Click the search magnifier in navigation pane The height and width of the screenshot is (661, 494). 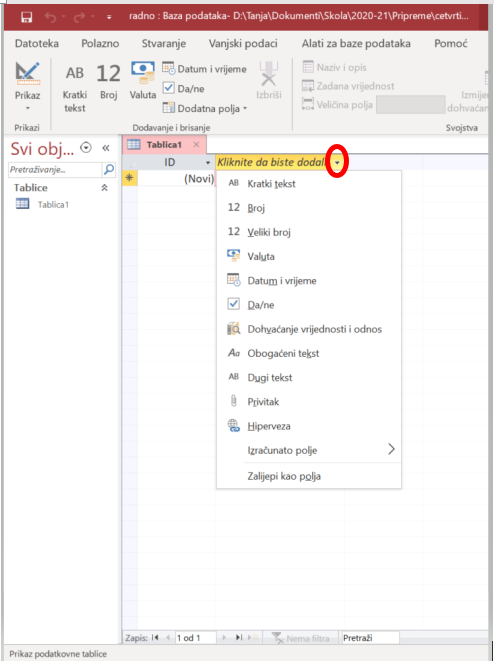point(109,169)
